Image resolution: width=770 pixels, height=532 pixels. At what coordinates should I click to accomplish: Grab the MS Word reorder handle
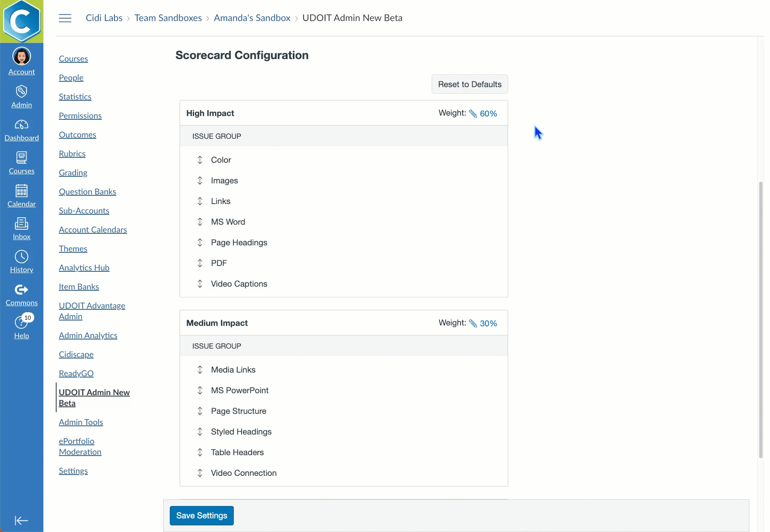(200, 222)
